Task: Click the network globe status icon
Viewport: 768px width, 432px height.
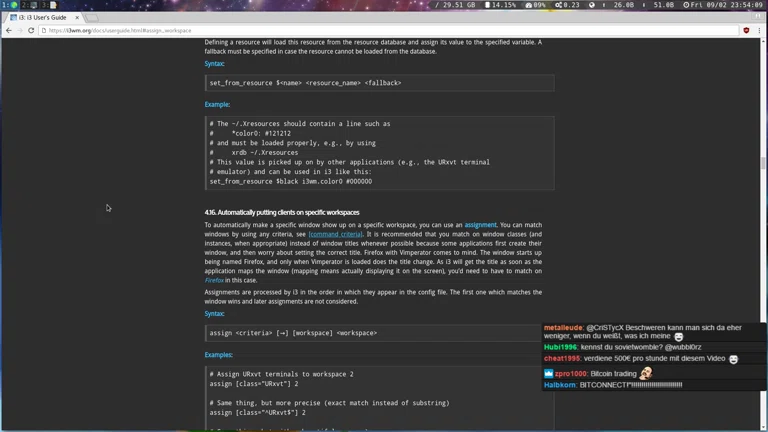Action: [592, 5]
